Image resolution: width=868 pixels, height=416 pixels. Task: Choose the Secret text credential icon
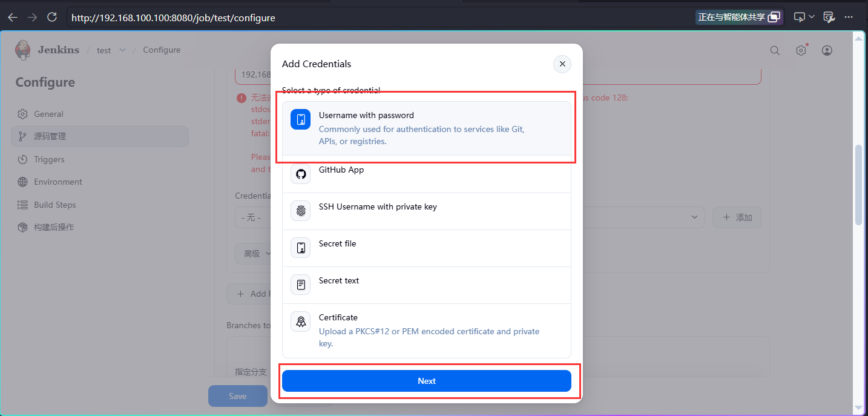coord(301,285)
